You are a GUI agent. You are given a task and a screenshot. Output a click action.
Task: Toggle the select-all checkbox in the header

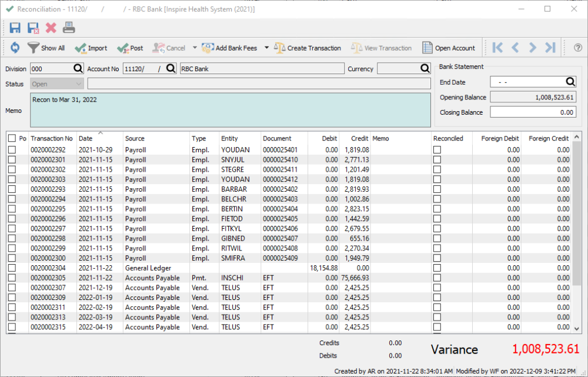(12, 138)
